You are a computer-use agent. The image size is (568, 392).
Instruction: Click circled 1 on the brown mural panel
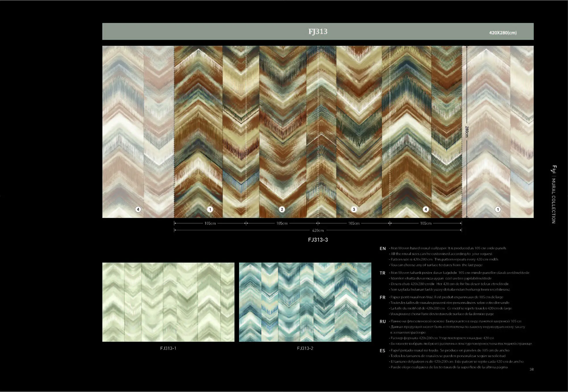point(210,209)
